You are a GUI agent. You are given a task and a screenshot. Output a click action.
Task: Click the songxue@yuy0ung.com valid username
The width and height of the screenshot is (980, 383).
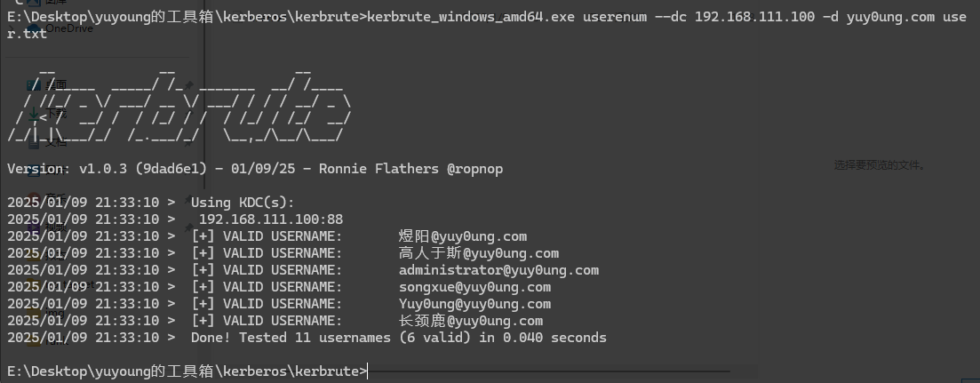pos(474,287)
